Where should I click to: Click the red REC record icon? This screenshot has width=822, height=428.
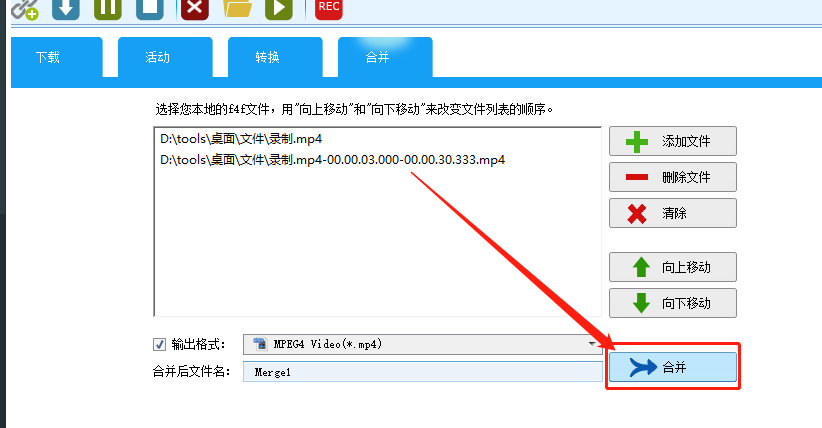click(x=329, y=9)
